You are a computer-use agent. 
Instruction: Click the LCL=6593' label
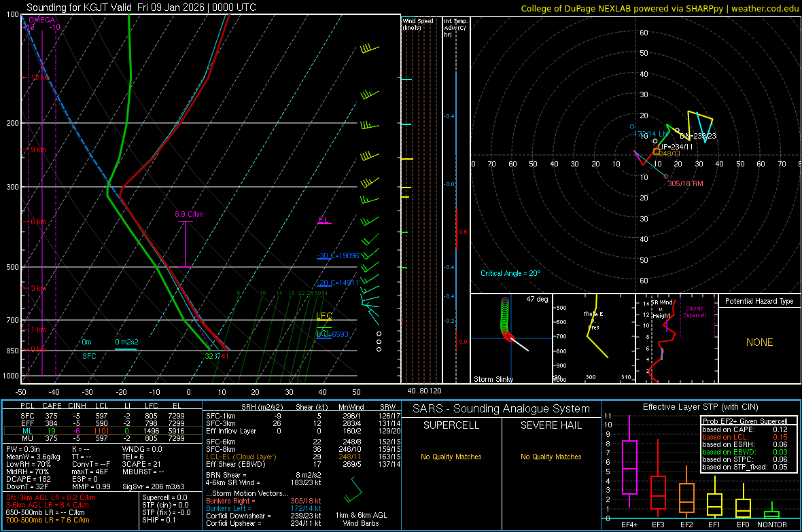click(x=332, y=334)
